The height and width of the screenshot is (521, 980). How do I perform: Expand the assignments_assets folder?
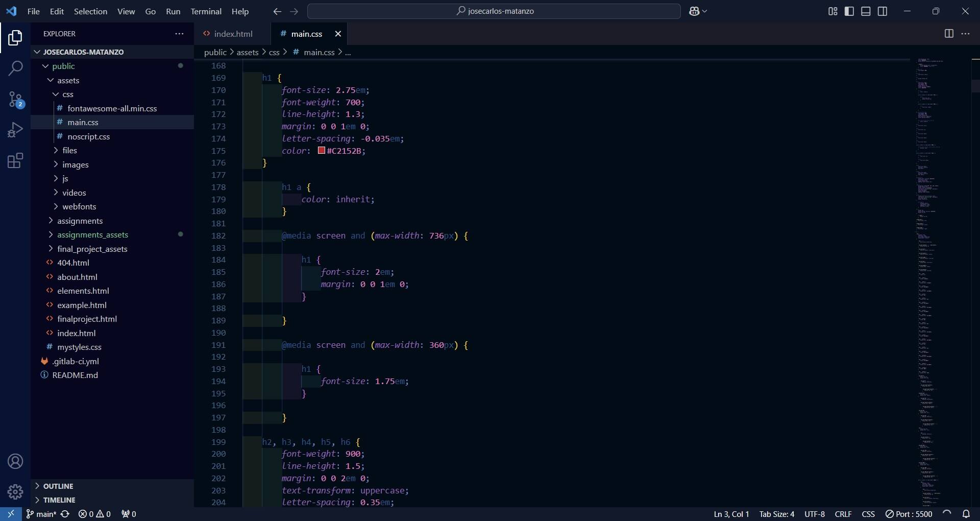click(x=112, y=234)
